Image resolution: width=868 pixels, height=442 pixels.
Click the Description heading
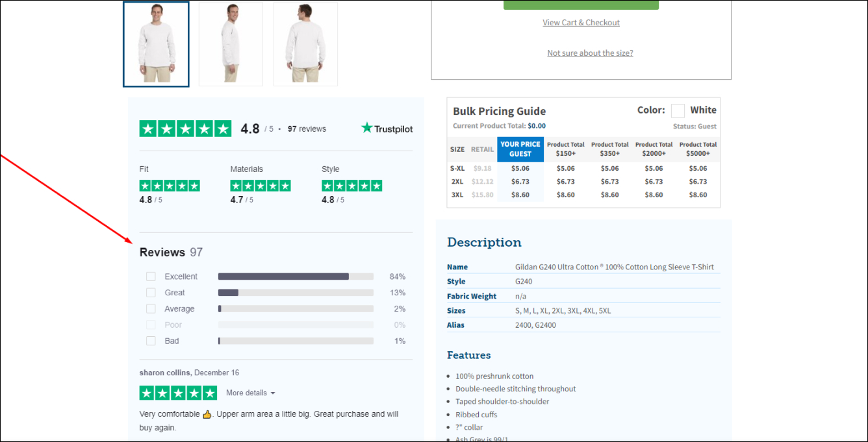coord(484,242)
